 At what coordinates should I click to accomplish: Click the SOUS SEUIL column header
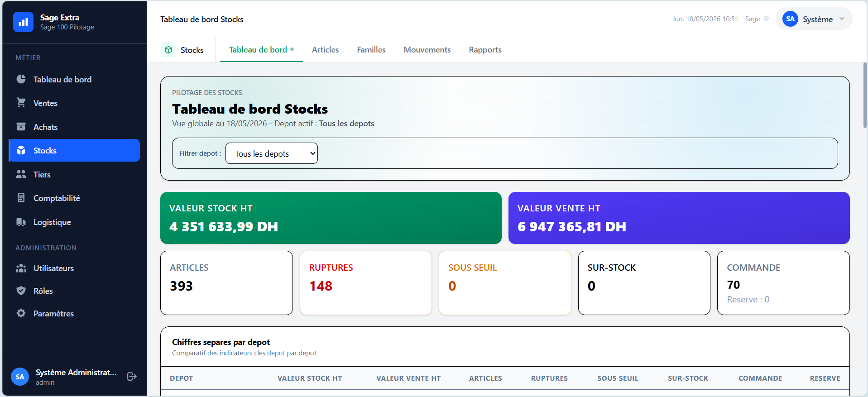[x=618, y=378]
